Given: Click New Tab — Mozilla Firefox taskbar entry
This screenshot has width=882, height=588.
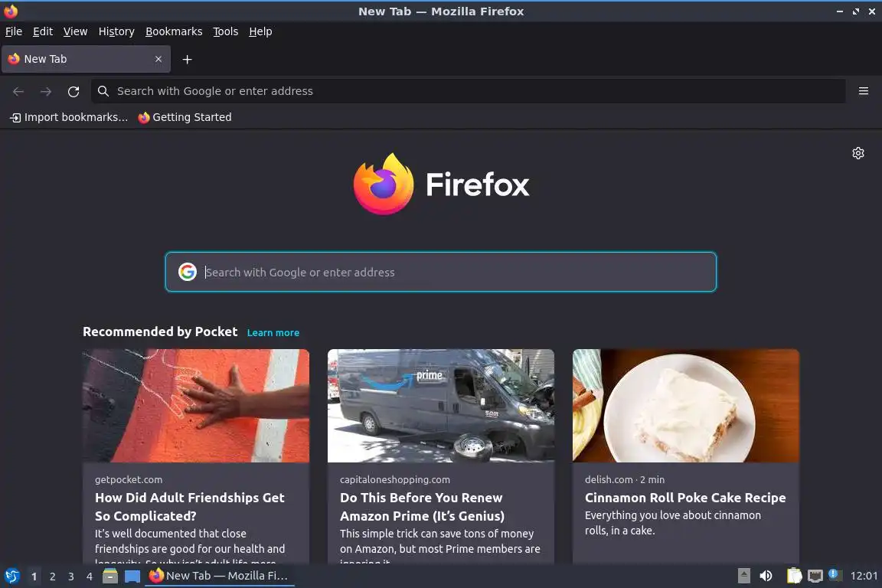Looking at the screenshot, I should 220,576.
